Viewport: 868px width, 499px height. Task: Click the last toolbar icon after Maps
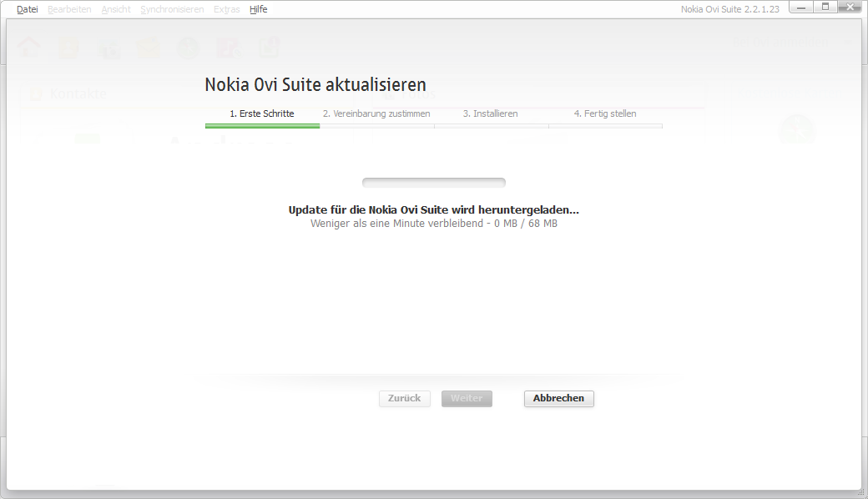[x=268, y=48]
